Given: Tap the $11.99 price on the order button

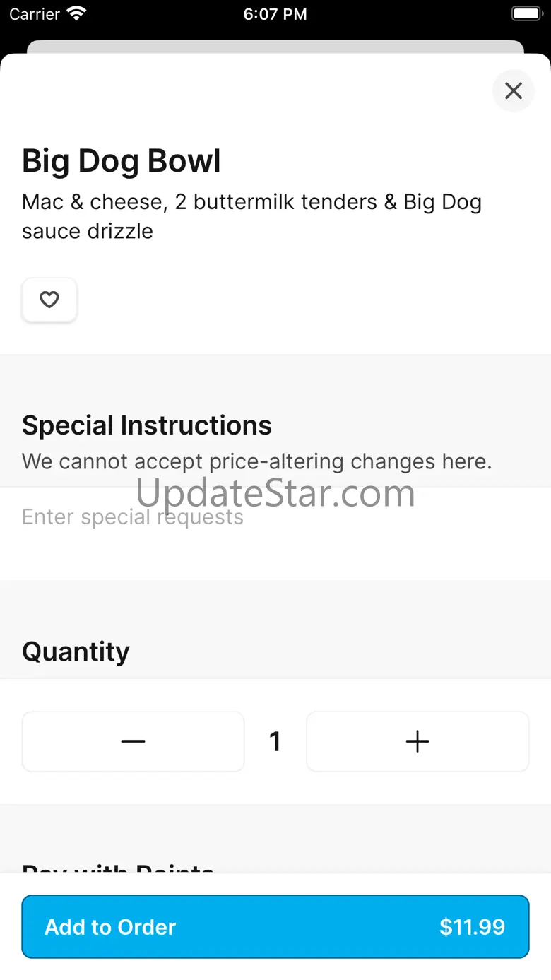Looking at the screenshot, I should 472,927.
